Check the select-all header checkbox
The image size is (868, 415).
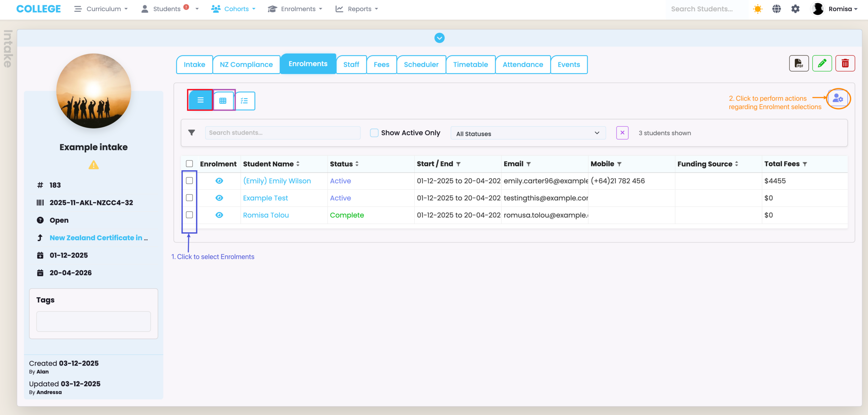pyautogui.click(x=190, y=164)
